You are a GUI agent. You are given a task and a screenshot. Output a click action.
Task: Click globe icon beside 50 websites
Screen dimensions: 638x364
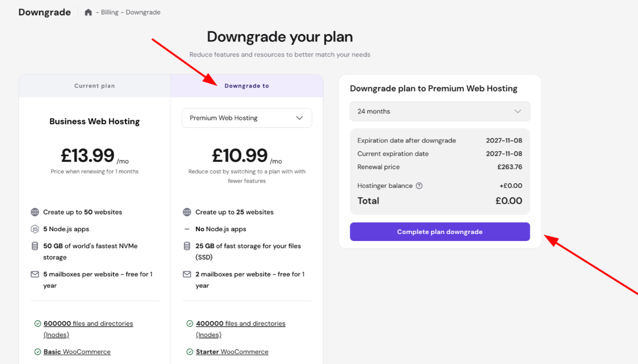click(35, 212)
